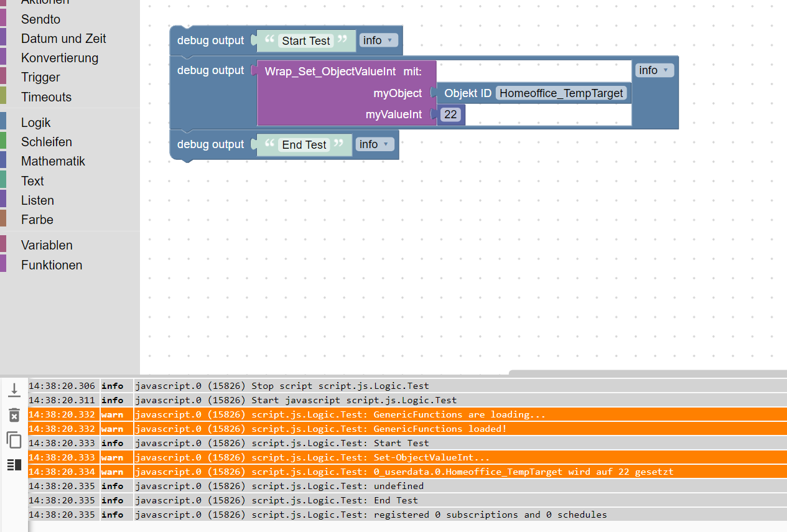Open info dropdown on Wrap_Set_ObjectValueInt debug block
Viewport: 787px width, 532px height.
point(654,70)
